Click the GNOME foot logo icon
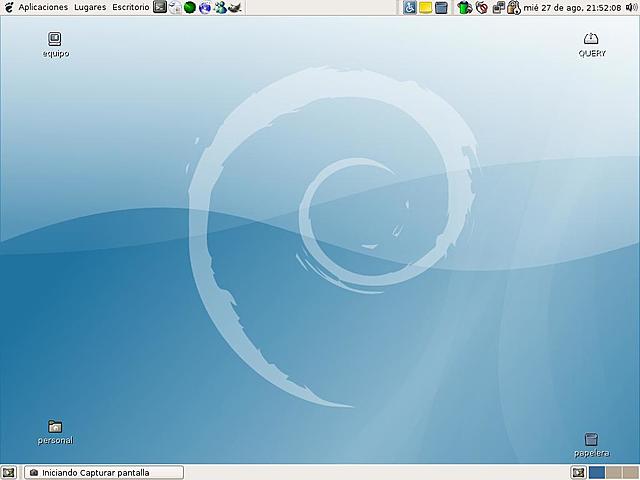The height and width of the screenshot is (480, 640). coord(9,7)
